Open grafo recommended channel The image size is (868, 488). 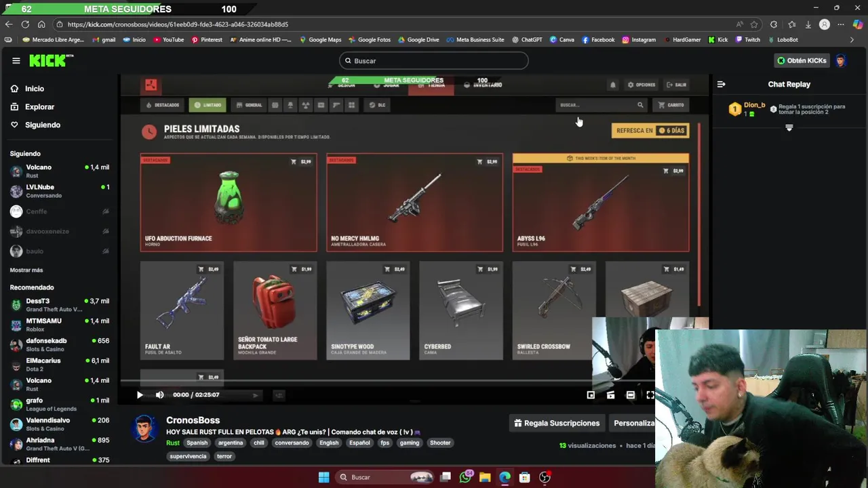pos(59,405)
